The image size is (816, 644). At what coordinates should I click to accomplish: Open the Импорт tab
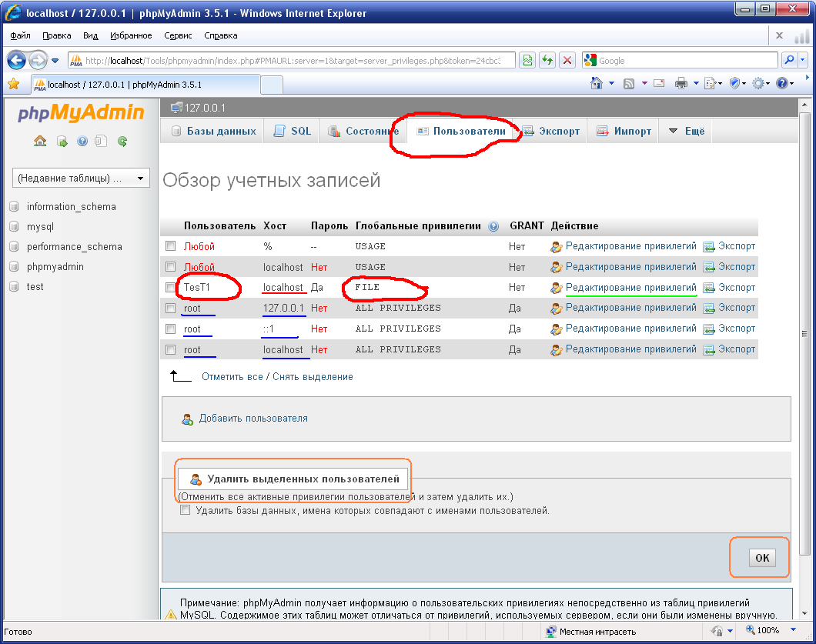624,131
